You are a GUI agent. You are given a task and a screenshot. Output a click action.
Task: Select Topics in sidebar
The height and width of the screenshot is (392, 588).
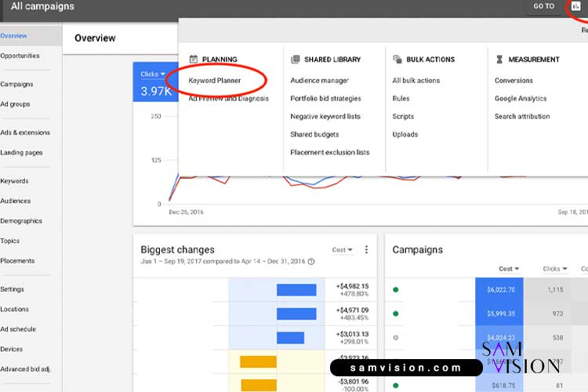tap(9, 241)
